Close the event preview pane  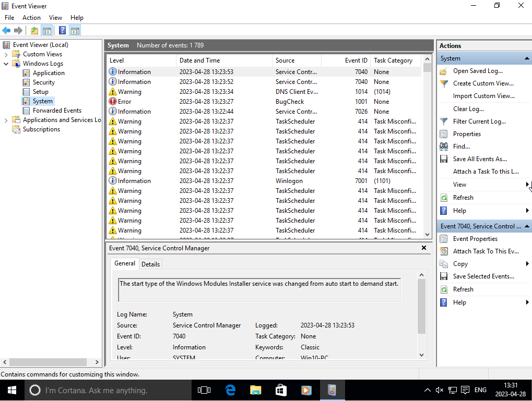coord(424,248)
